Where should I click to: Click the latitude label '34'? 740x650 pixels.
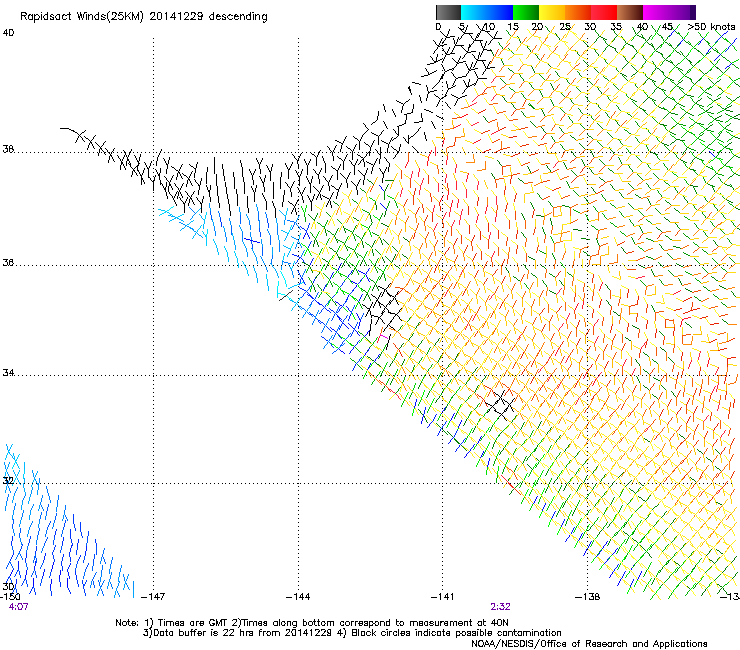pyautogui.click(x=8, y=372)
